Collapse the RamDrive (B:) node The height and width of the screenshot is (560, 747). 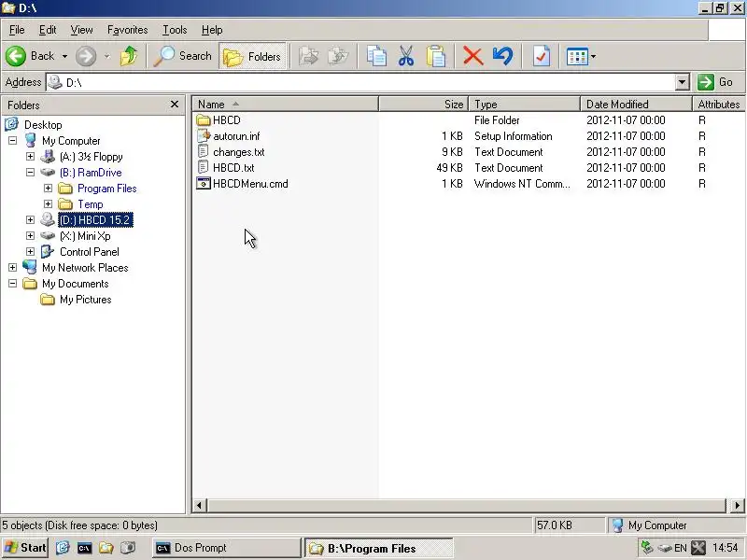[30, 173]
